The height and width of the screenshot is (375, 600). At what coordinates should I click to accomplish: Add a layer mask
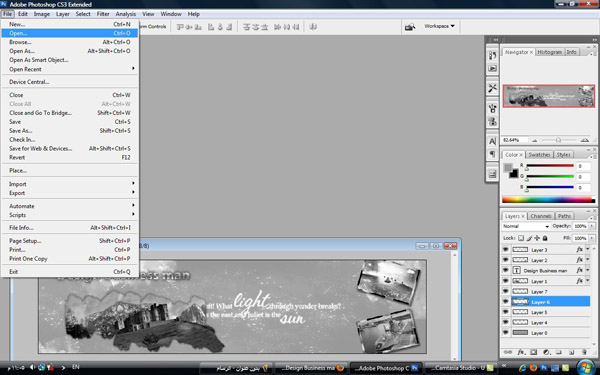coord(533,352)
